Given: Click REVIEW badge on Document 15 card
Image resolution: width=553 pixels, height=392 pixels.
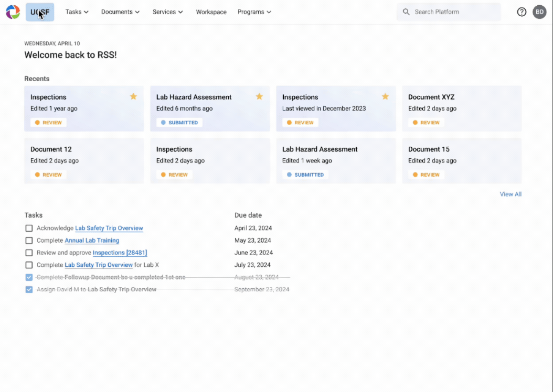Looking at the screenshot, I should tap(426, 175).
